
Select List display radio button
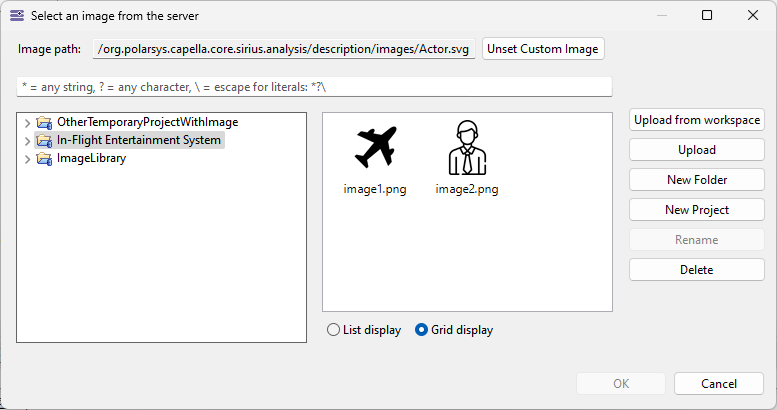(334, 330)
